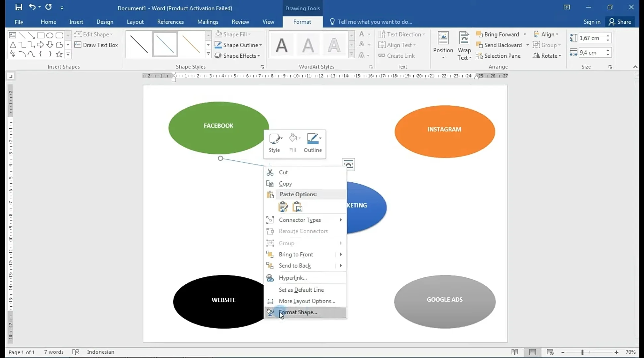Select the Oval shape in Insert Shapes gallery
The image size is (644, 358).
click(x=50, y=35)
